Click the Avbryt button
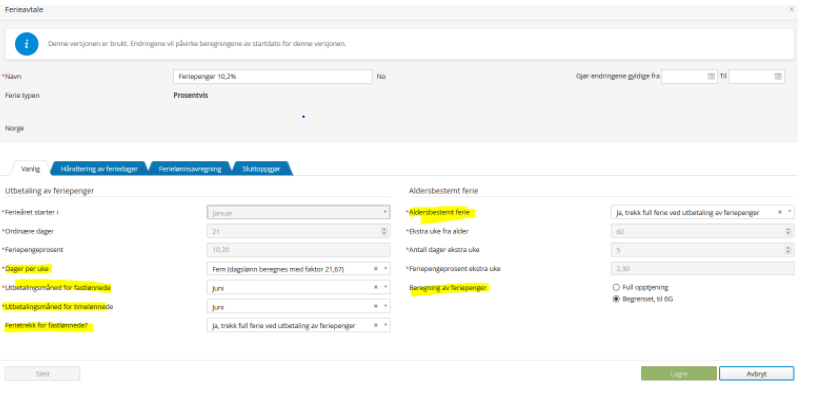816x398 pixels. click(x=757, y=374)
